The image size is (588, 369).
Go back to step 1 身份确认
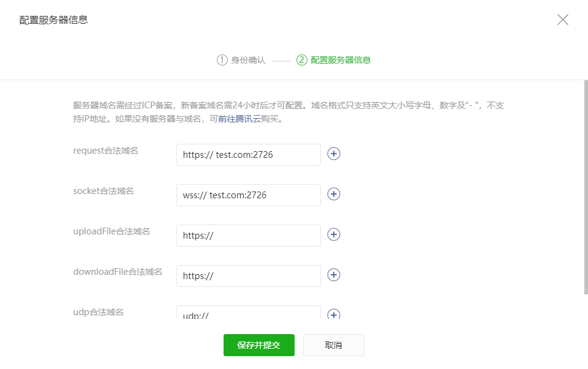248,60
